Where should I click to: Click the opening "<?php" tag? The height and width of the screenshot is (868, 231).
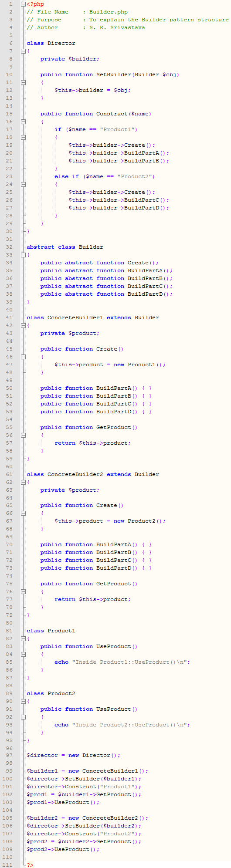point(35,4)
